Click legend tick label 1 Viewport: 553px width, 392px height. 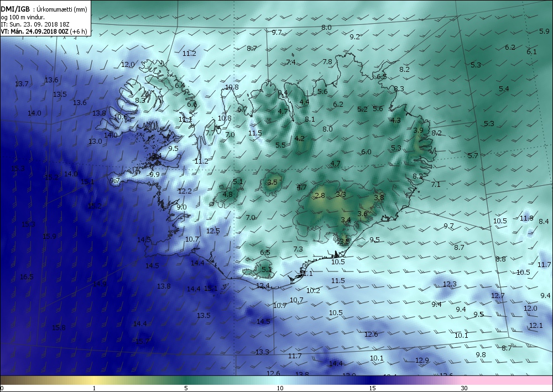94,389
